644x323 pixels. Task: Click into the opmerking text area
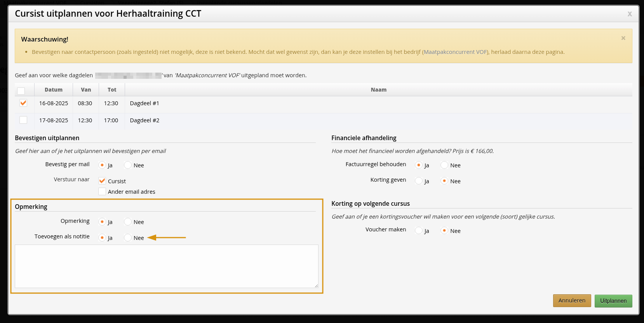click(166, 266)
